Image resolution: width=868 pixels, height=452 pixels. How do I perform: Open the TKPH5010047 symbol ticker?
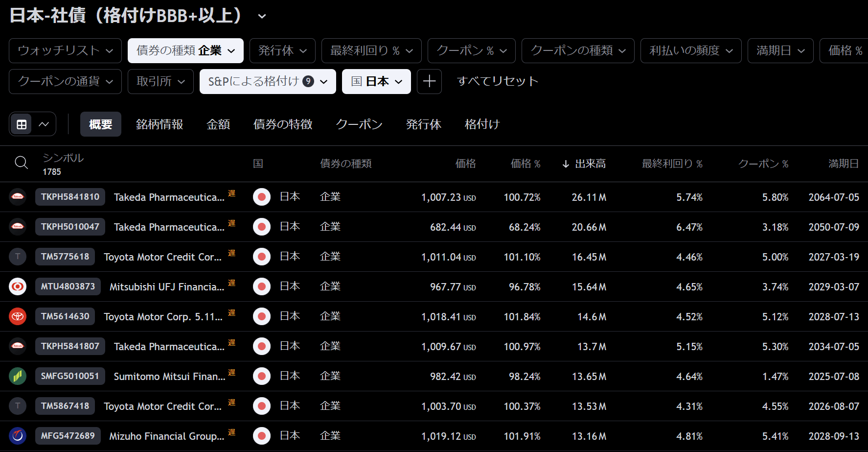click(x=70, y=227)
